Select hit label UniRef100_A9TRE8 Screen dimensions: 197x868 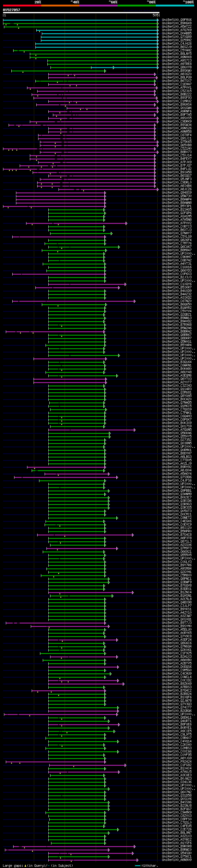click(177, 64)
